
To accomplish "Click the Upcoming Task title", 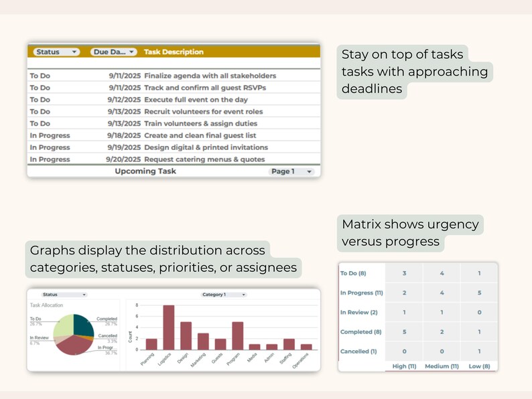I will [x=145, y=171].
